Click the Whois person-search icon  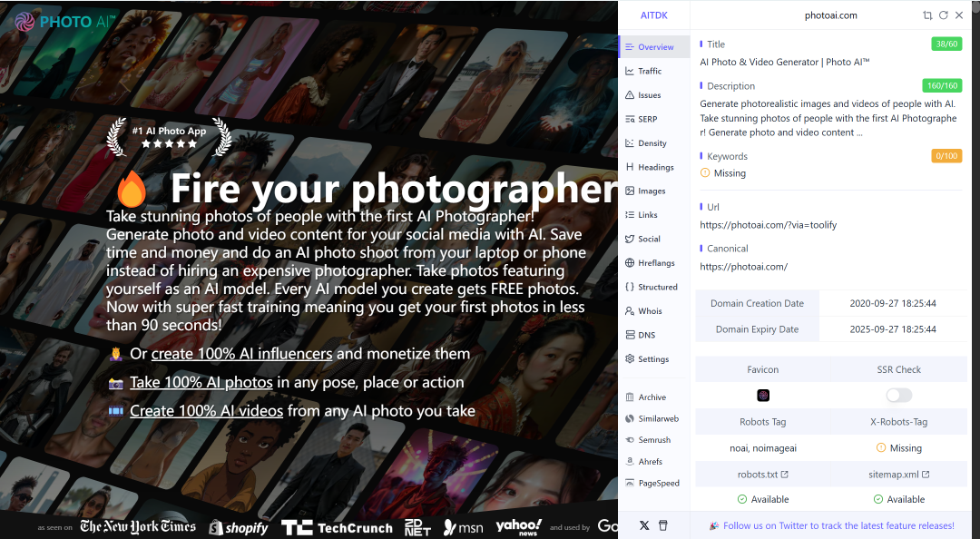[630, 310]
